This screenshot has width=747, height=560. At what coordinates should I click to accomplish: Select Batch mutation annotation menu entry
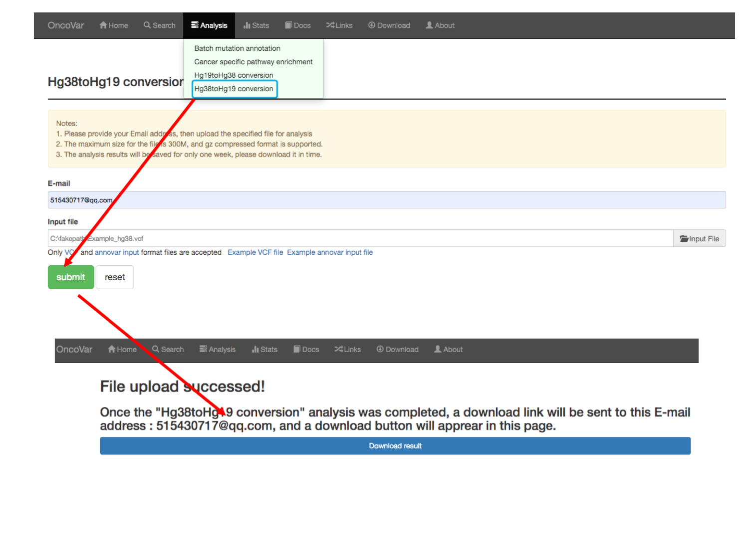tap(237, 48)
